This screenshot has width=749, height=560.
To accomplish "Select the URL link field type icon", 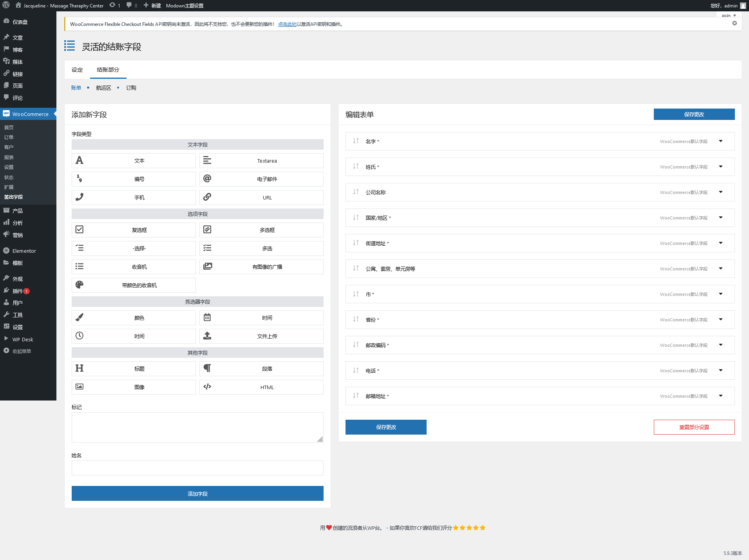I will [x=207, y=197].
